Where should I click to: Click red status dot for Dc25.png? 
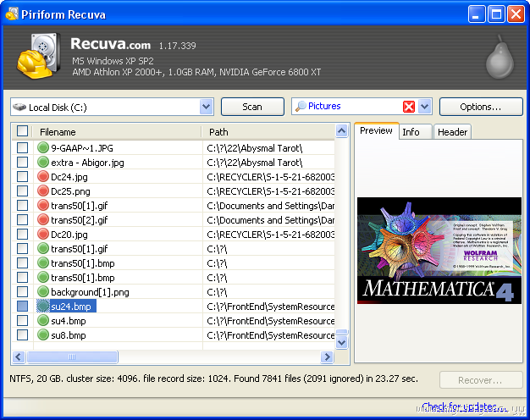pyautogui.click(x=43, y=191)
